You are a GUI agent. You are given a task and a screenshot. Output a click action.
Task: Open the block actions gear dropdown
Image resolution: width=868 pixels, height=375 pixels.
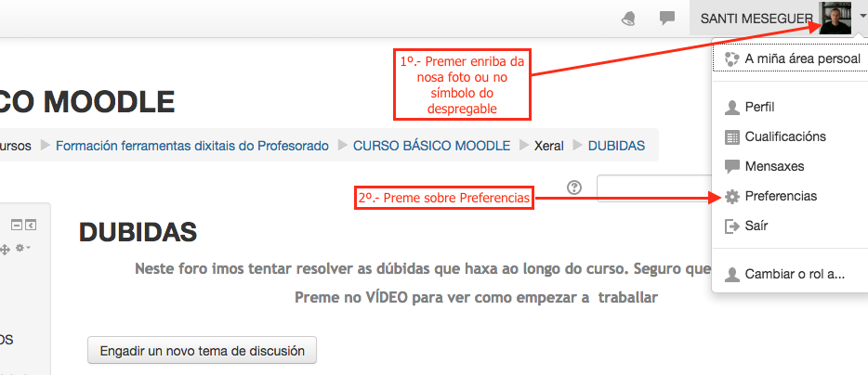[23, 248]
